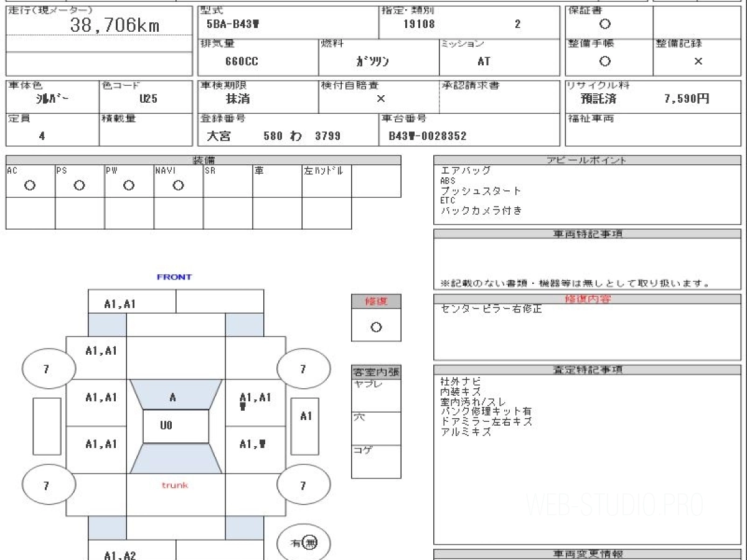Select the 7,590円 recycle fee amount
Viewport: 747px width, 560px height.
(x=687, y=98)
